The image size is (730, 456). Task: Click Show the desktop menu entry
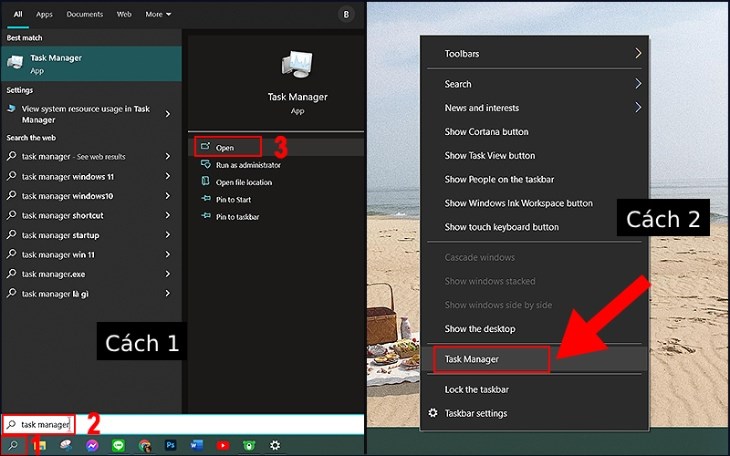pos(534,328)
